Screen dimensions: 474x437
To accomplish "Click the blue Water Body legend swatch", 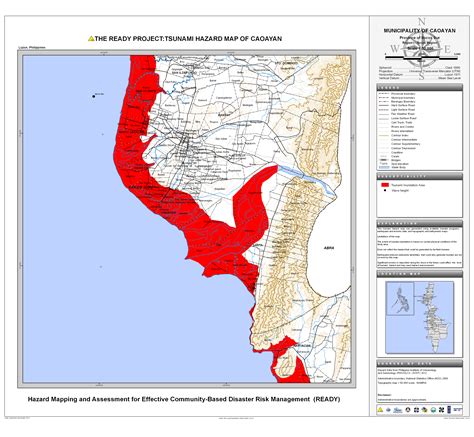I will pos(383,167).
